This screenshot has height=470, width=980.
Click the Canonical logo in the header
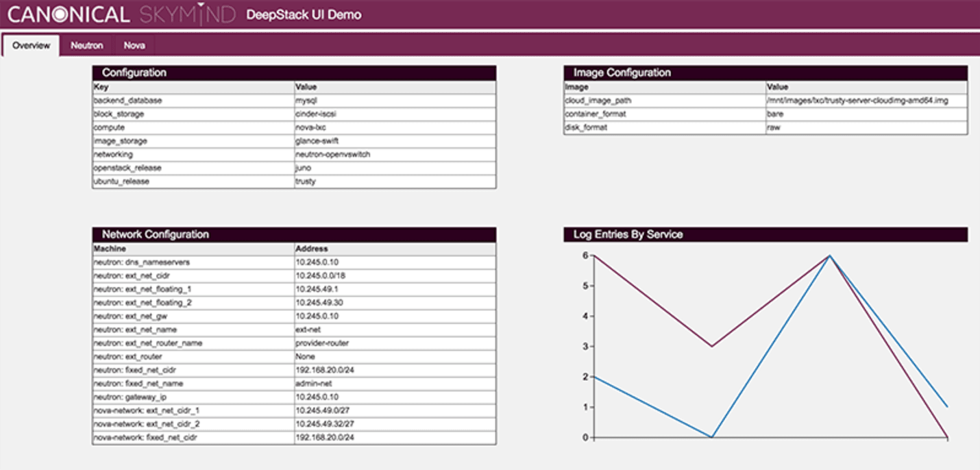click(x=69, y=14)
